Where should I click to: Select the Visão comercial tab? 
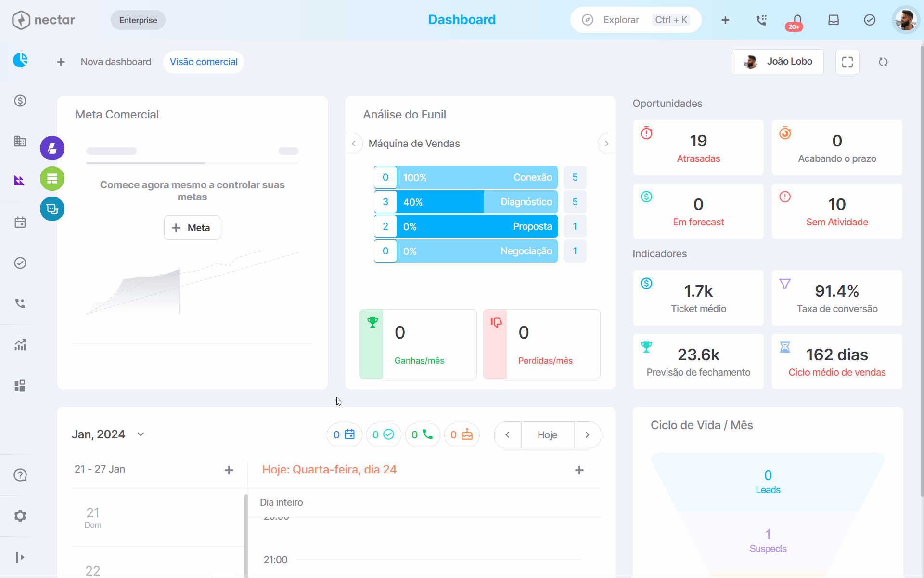[204, 62]
